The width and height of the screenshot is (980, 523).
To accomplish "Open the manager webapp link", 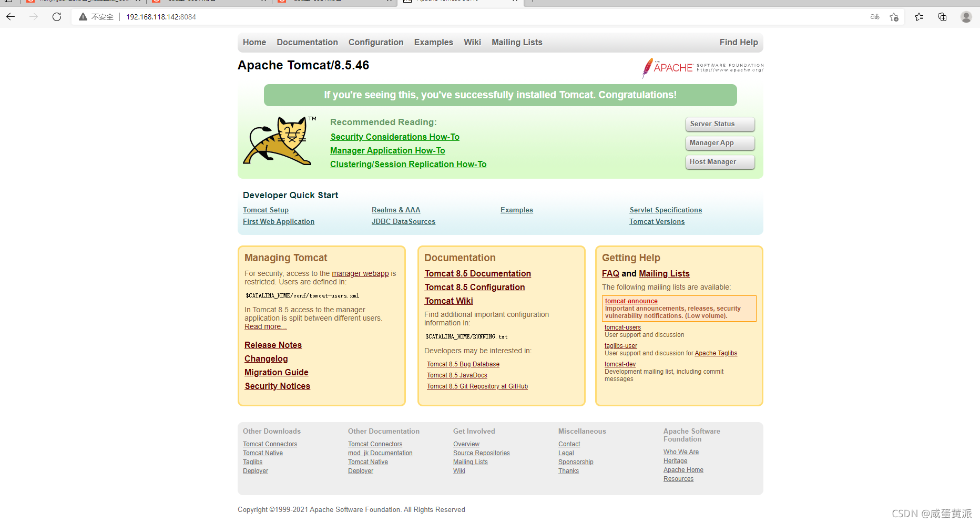I will tap(360, 273).
